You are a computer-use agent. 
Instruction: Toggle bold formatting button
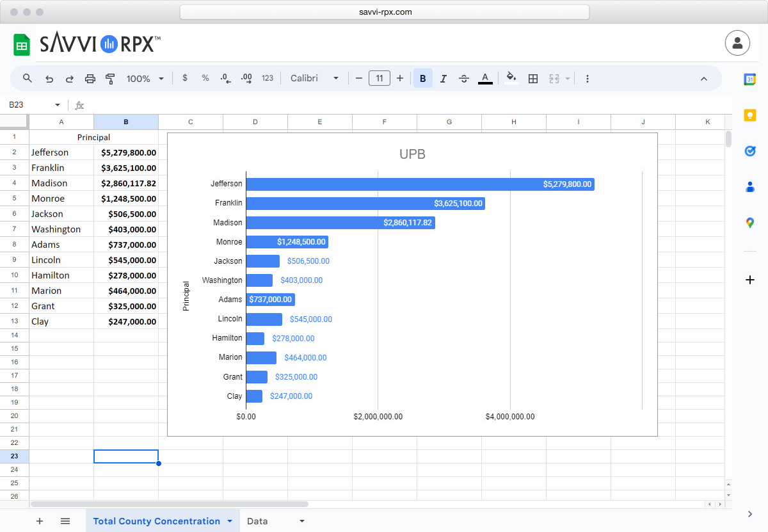(x=422, y=78)
